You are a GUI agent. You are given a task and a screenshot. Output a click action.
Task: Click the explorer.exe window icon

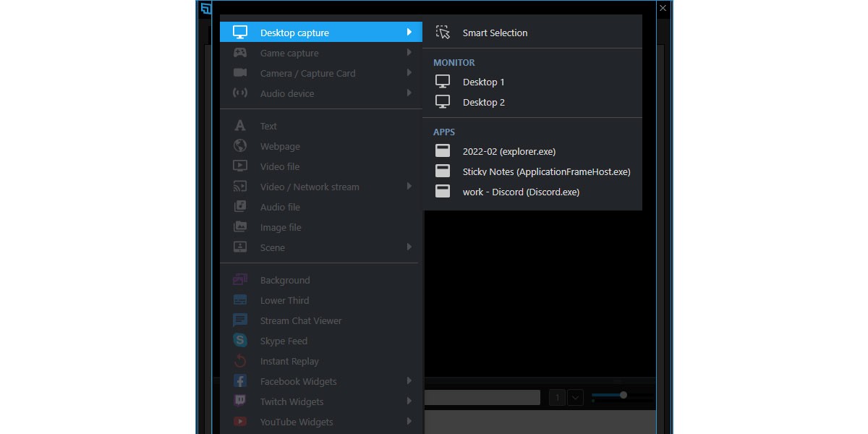443,151
